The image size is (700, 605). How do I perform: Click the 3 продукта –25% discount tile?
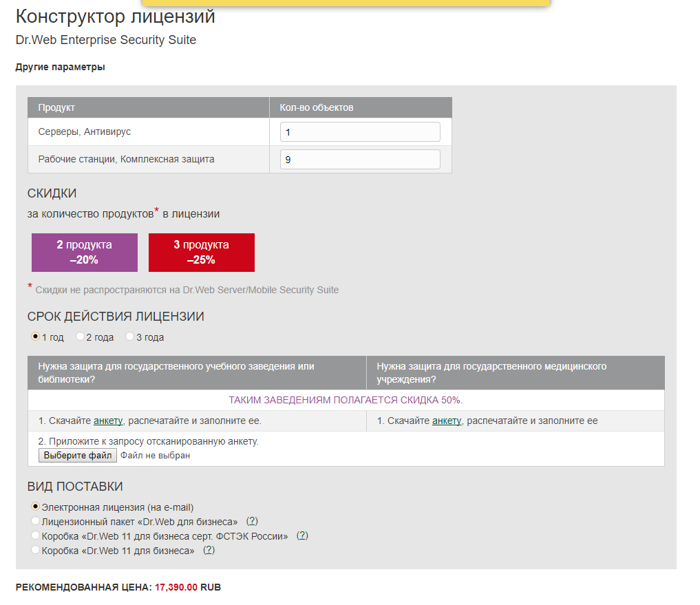pos(202,253)
